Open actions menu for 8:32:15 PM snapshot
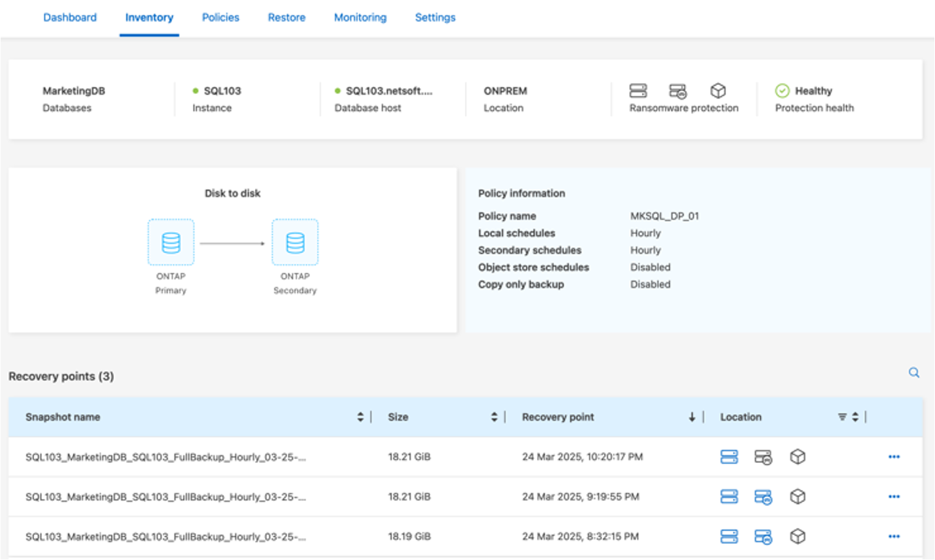935x560 pixels. (x=894, y=537)
